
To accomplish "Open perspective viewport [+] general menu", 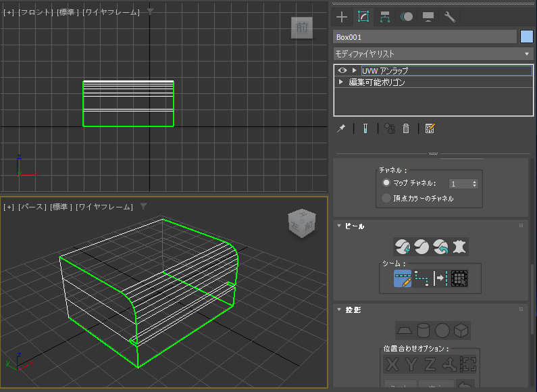I will click(9, 207).
